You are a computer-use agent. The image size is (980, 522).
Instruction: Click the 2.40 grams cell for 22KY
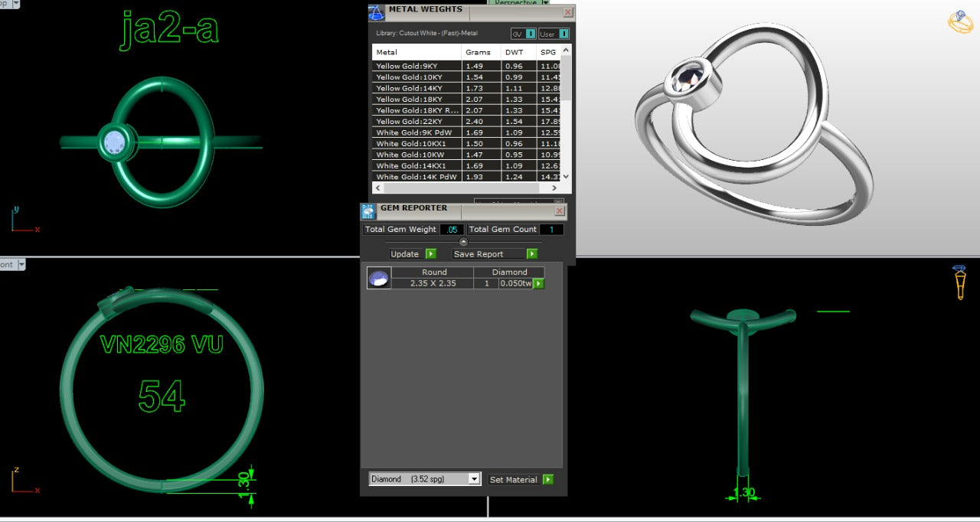click(x=482, y=121)
